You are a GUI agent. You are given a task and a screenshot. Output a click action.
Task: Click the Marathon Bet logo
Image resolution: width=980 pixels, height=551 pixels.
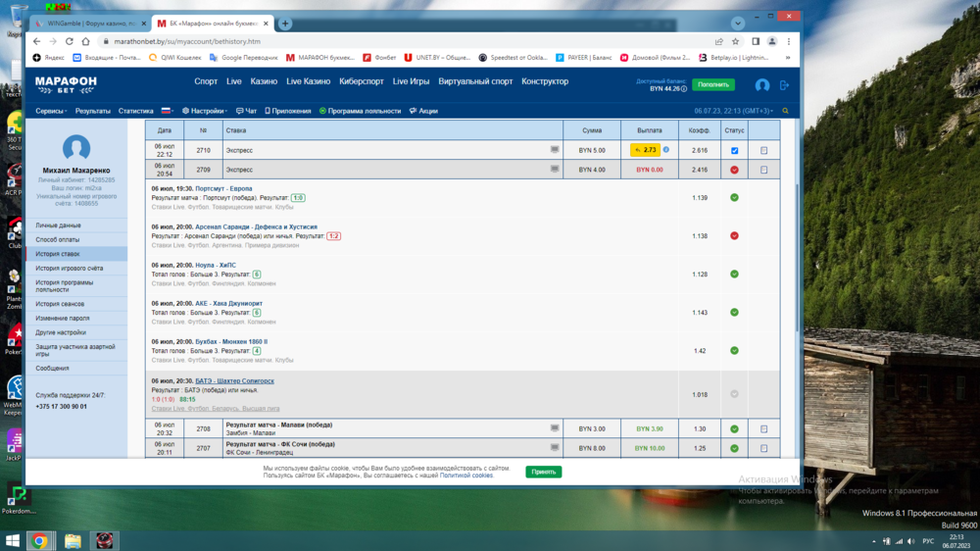point(66,84)
